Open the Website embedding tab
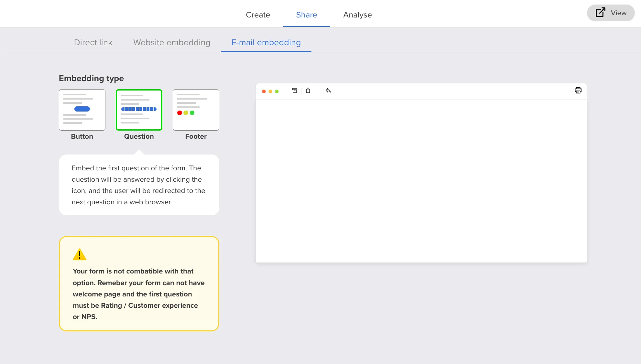 pos(172,43)
